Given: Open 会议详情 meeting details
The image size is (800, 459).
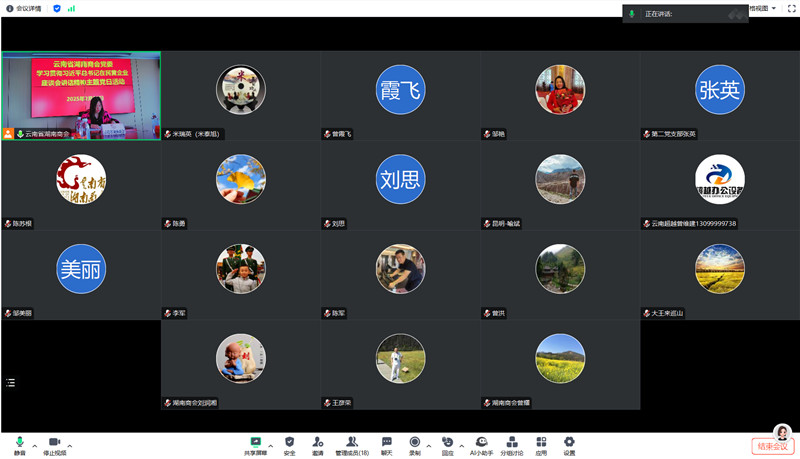Looking at the screenshot, I should [23, 8].
